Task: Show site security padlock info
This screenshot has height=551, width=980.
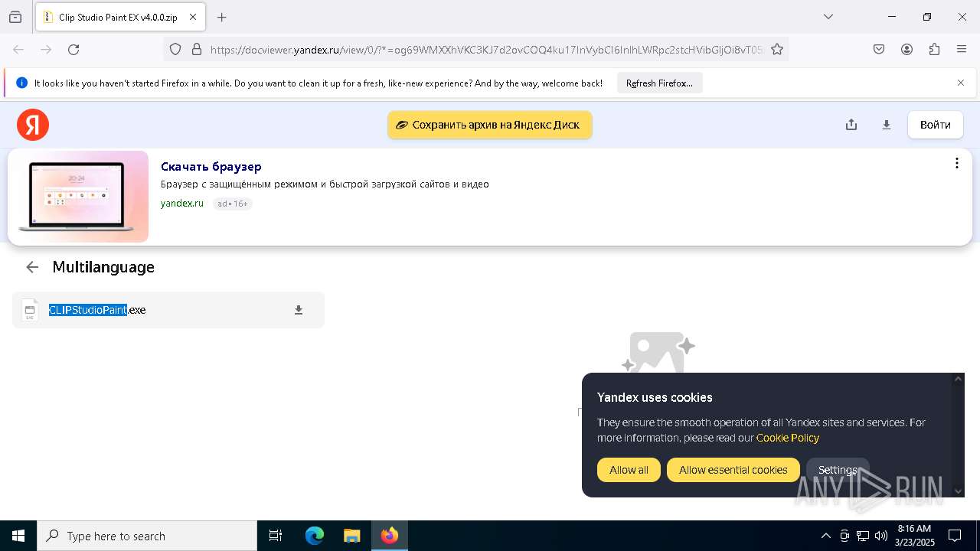Action: point(197,49)
